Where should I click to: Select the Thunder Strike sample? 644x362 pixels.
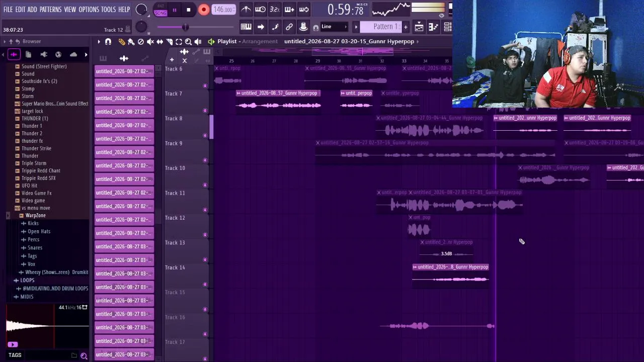coord(36,148)
